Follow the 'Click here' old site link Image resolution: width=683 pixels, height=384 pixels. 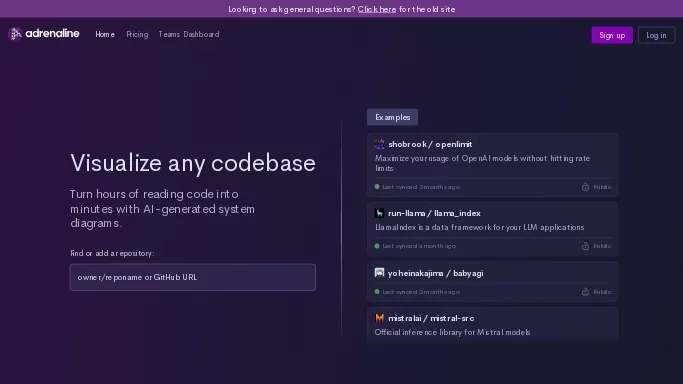pyautogui.click(x=377, y=9)
